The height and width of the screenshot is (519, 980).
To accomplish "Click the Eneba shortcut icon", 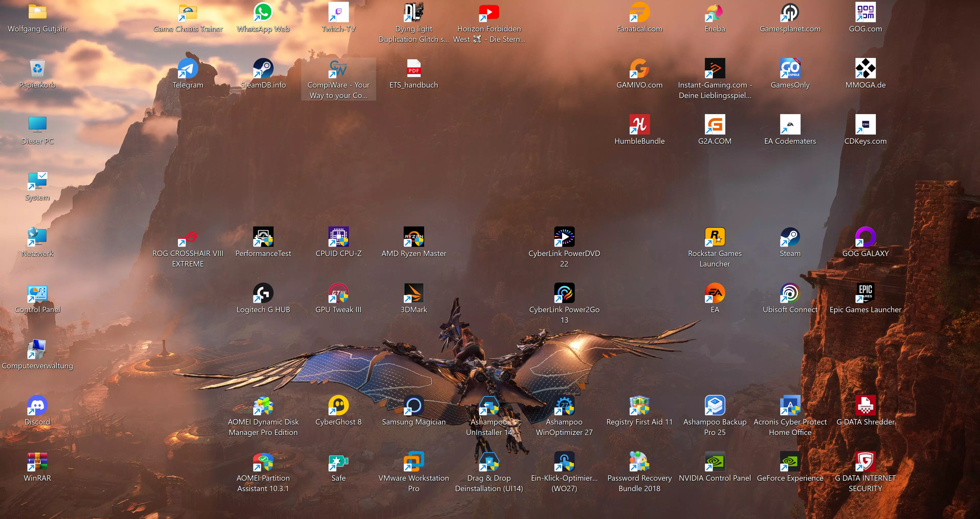I will click(715, 12).
